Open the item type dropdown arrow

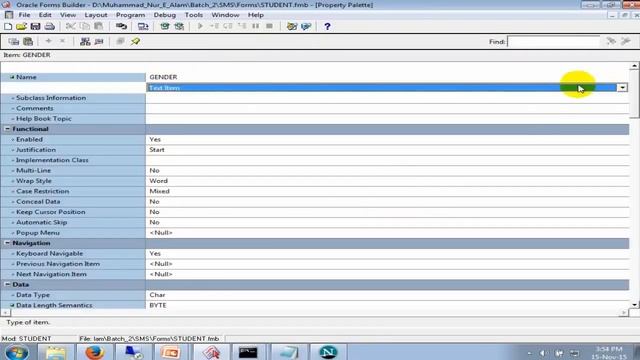click(622, 88)
